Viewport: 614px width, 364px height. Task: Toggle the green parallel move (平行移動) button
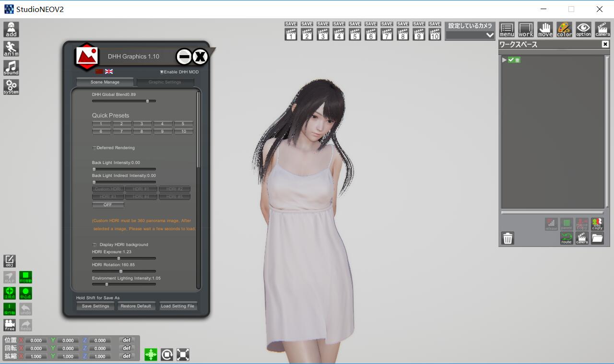tap(25, 277)
